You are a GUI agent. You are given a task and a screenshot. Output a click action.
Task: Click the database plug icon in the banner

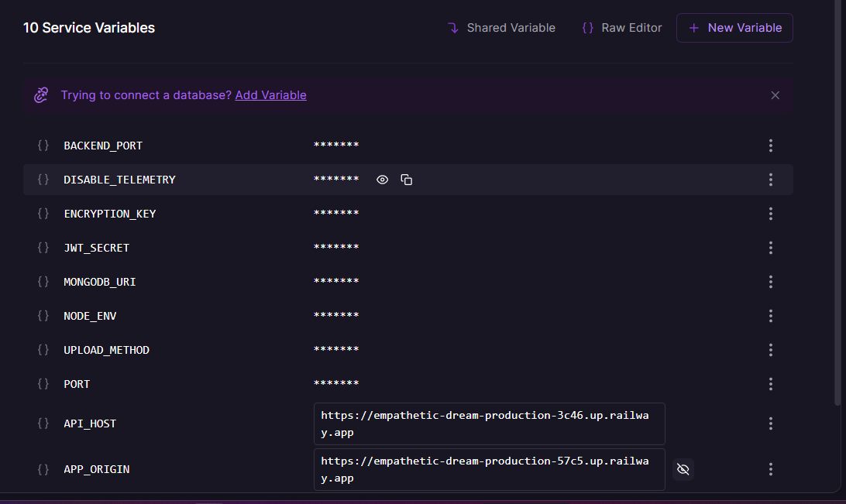[41, 94]
